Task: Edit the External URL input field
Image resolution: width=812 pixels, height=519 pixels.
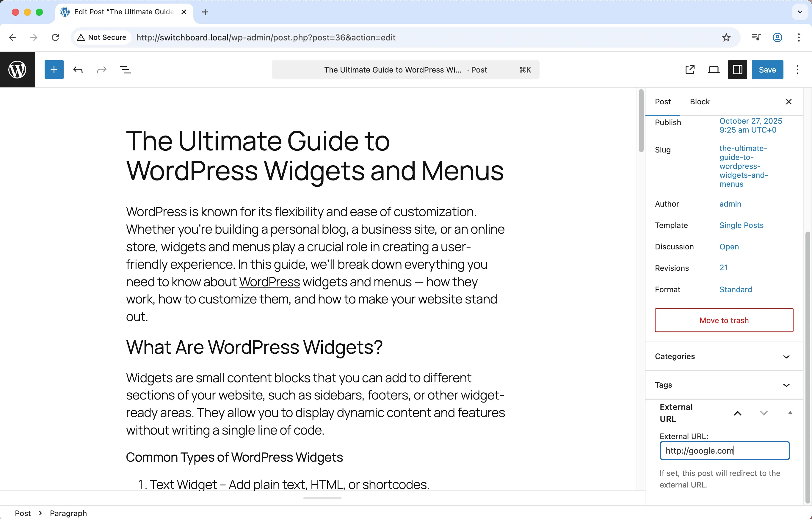Action: point(724,451)
